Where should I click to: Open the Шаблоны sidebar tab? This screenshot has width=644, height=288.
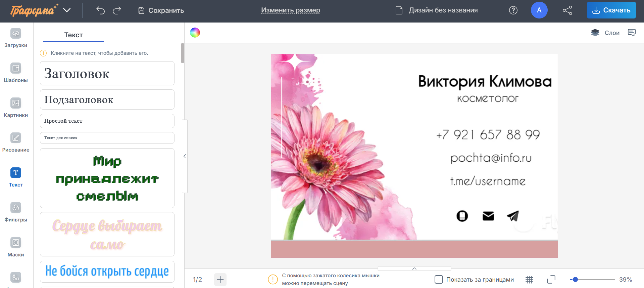click(16, 73)
